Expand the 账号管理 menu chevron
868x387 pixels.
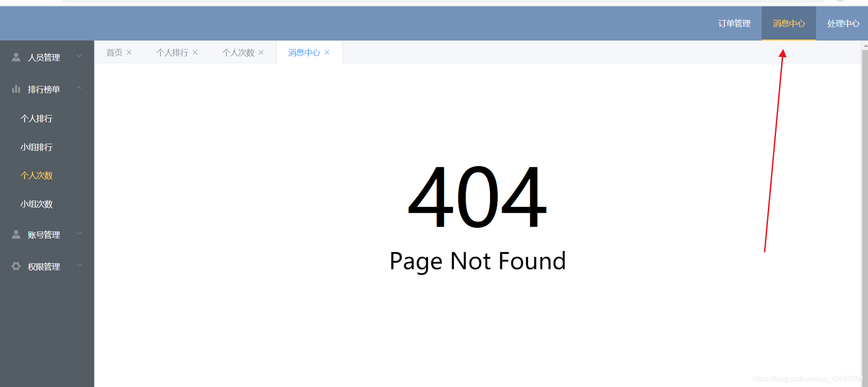(x=79, y=234)
